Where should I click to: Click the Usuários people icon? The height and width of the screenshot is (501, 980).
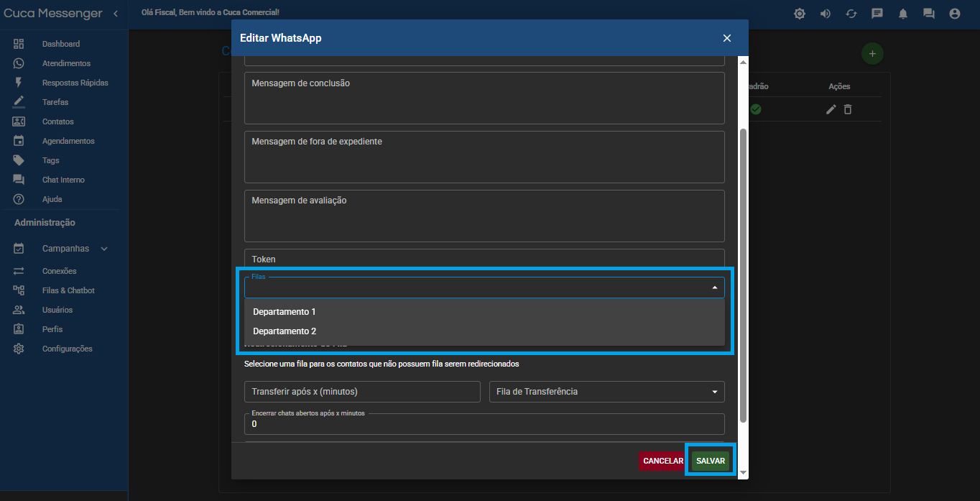[x=19, y=310]
